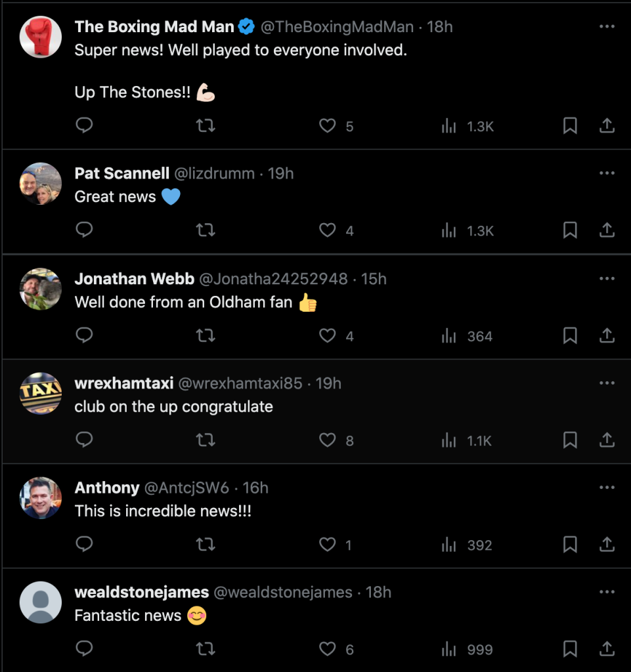The height and width of the screenshot is (672, 631).
Task: Open more options for Pat Scannell's tweet
Action: [607, 173]
